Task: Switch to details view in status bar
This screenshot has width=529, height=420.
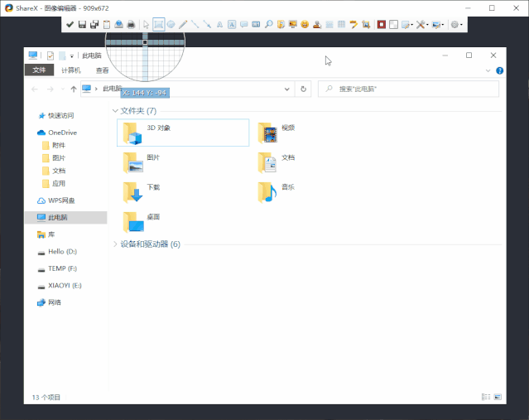Action: [486, 397]
